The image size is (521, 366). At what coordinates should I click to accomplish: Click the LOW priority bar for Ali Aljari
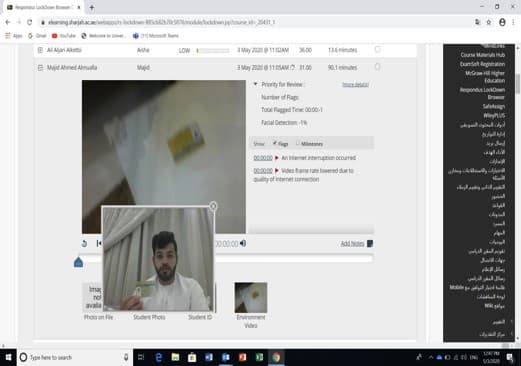click(213, 50)
